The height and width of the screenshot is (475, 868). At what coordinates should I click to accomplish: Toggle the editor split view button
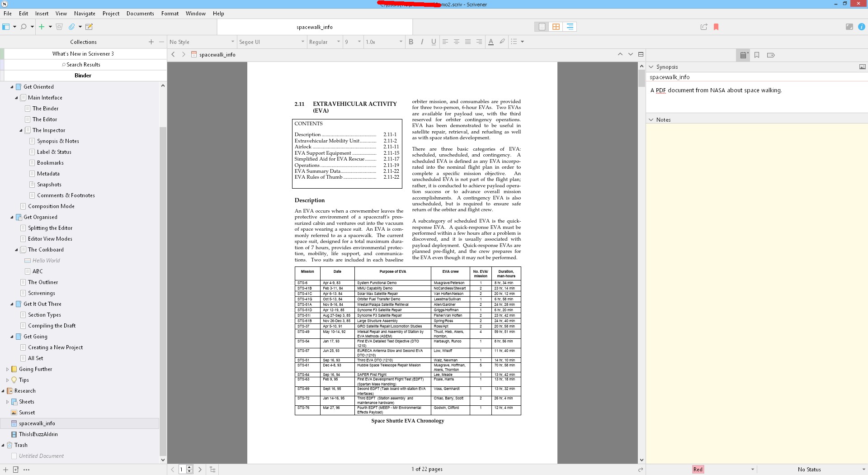[641, 54]
